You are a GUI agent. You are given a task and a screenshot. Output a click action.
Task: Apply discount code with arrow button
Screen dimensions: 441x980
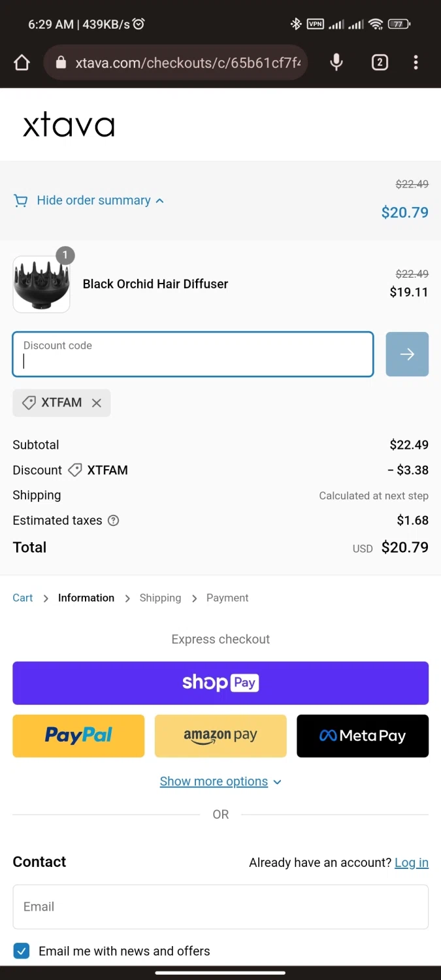click(407, 354)
